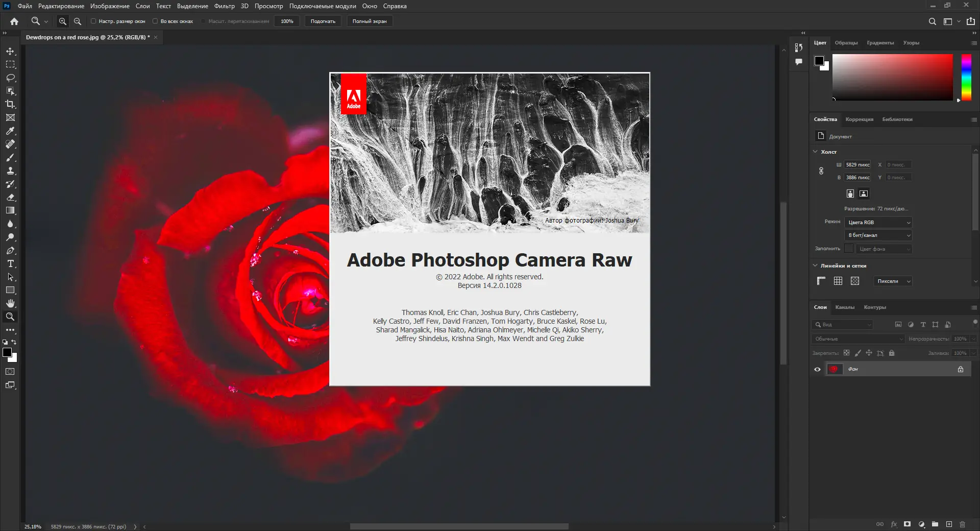Open the 'Вид' layer filter dropdown
This screenshot has height=531, width=980.
point(843,325)
